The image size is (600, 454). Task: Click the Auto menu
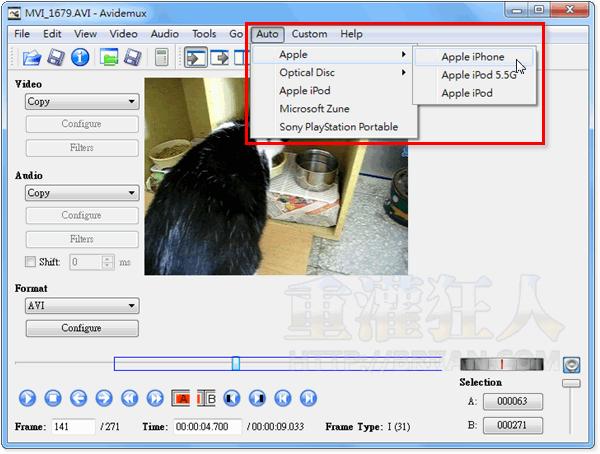[267, 34]
